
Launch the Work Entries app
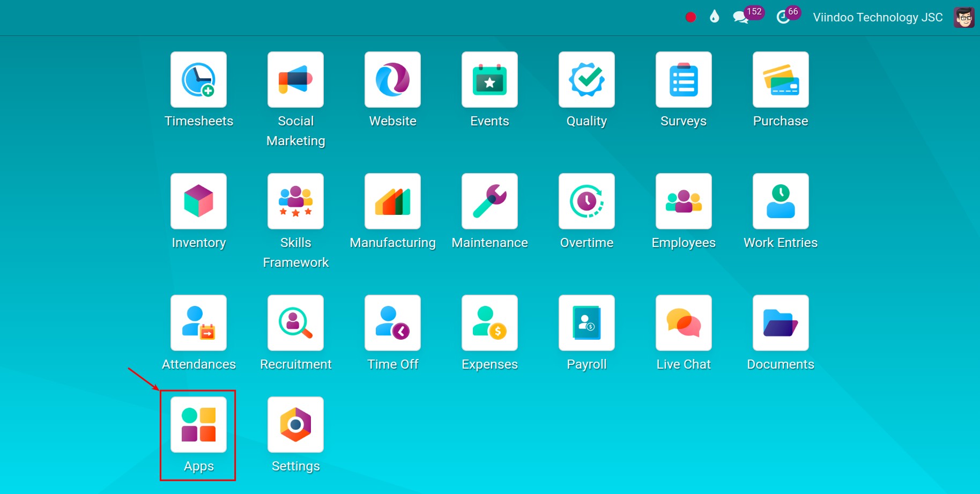tap(781, 201)
